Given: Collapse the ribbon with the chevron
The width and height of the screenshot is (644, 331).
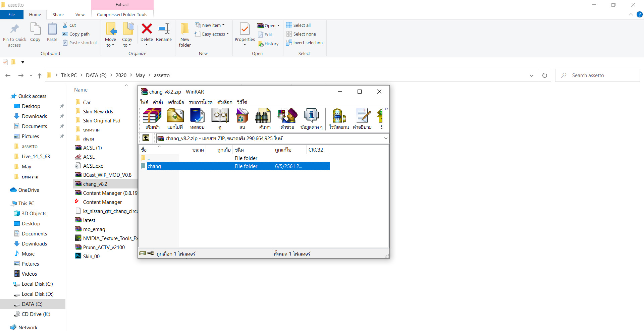Looking at the screenshot, I should point(631,14).
